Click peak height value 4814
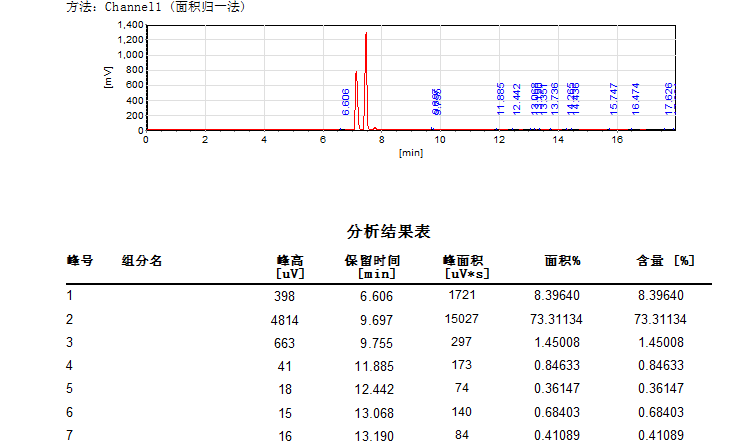Image resolution: width=737 pixels, height=448 pixels. point(284,320)
